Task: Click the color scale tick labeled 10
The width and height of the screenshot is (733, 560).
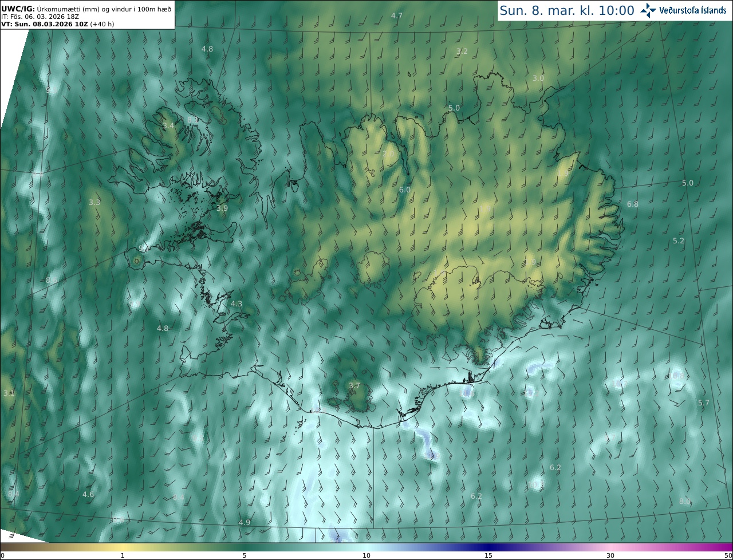Action: click(366, 555)
